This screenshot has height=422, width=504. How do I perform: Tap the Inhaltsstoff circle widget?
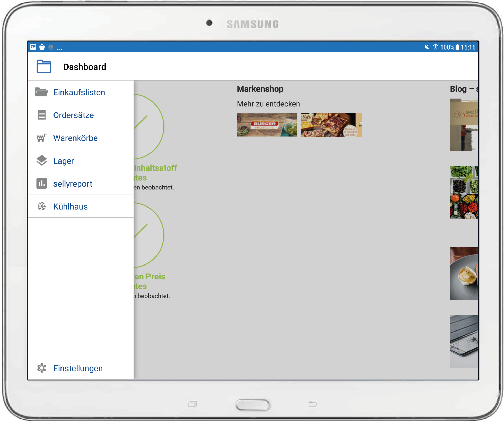click(x=149, y=127)
